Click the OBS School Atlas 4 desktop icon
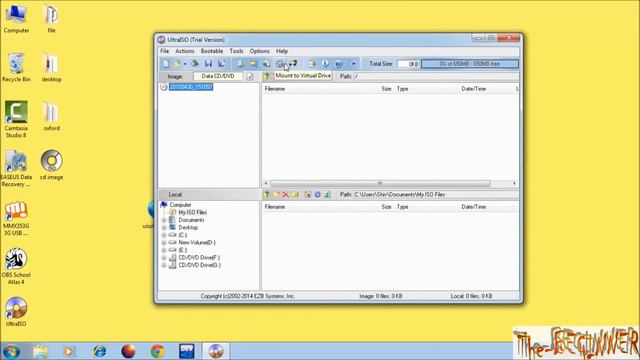640x360 pixels. [16, 266]
